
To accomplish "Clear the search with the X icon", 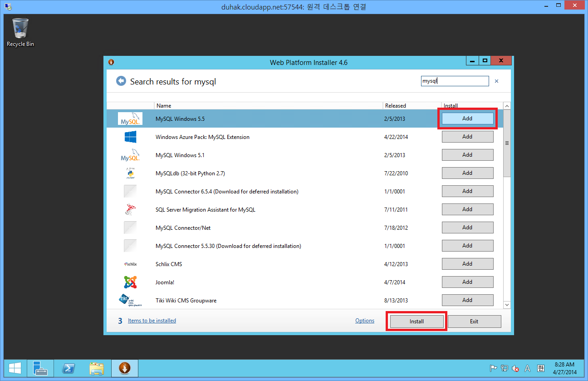I will (496, 81).
